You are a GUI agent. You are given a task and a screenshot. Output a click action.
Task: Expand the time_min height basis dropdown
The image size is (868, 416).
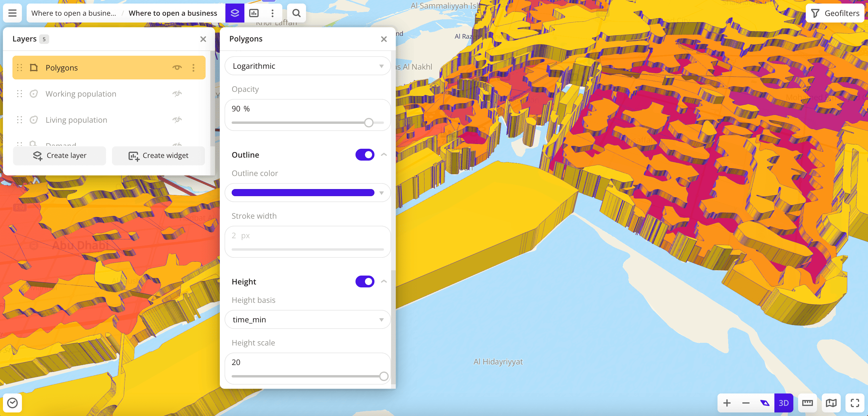307,320
